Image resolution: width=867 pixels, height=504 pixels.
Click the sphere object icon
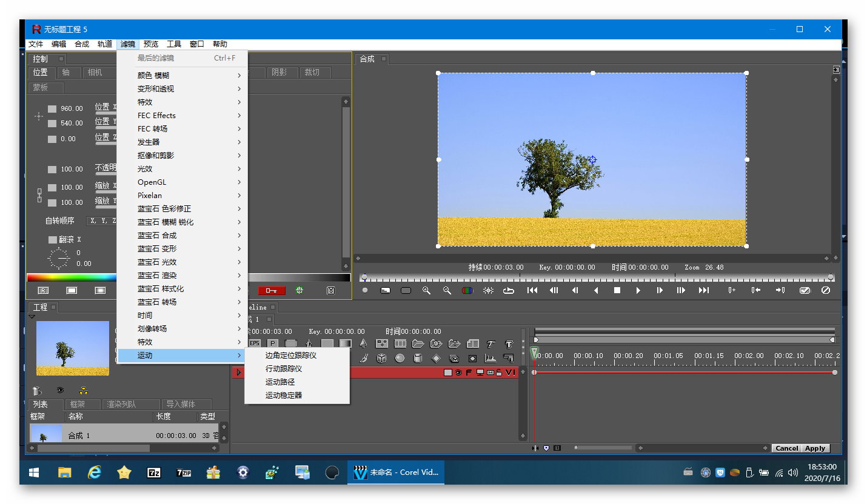[x=400, y=358]
